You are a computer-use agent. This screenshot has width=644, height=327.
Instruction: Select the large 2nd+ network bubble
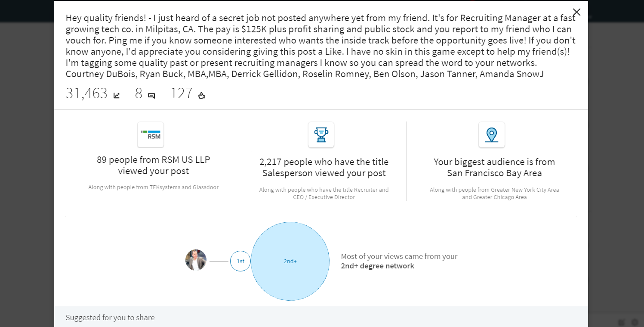[x=290, y=261]
